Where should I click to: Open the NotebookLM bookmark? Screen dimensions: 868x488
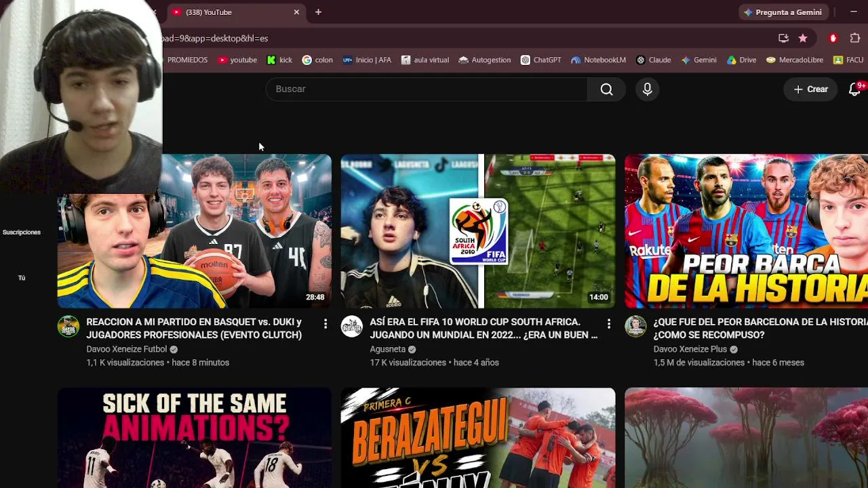[x=598, y=60]
